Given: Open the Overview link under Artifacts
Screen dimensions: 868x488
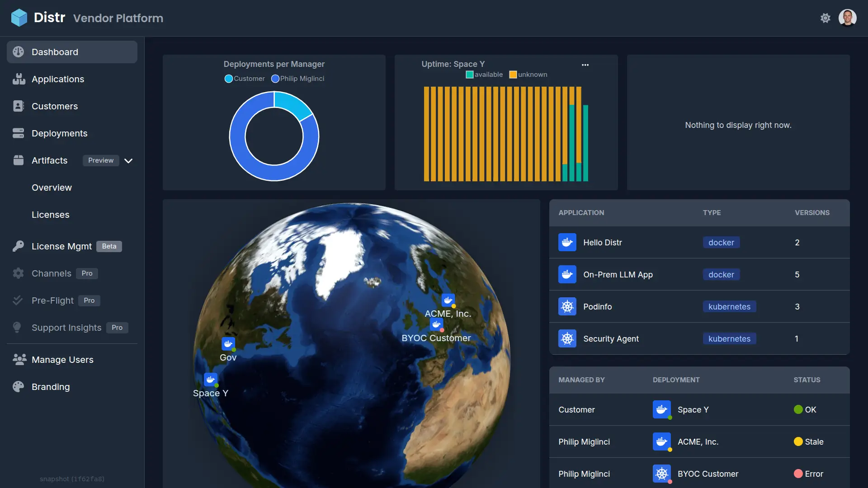Looking at the screenshot, I should (51, 187).
